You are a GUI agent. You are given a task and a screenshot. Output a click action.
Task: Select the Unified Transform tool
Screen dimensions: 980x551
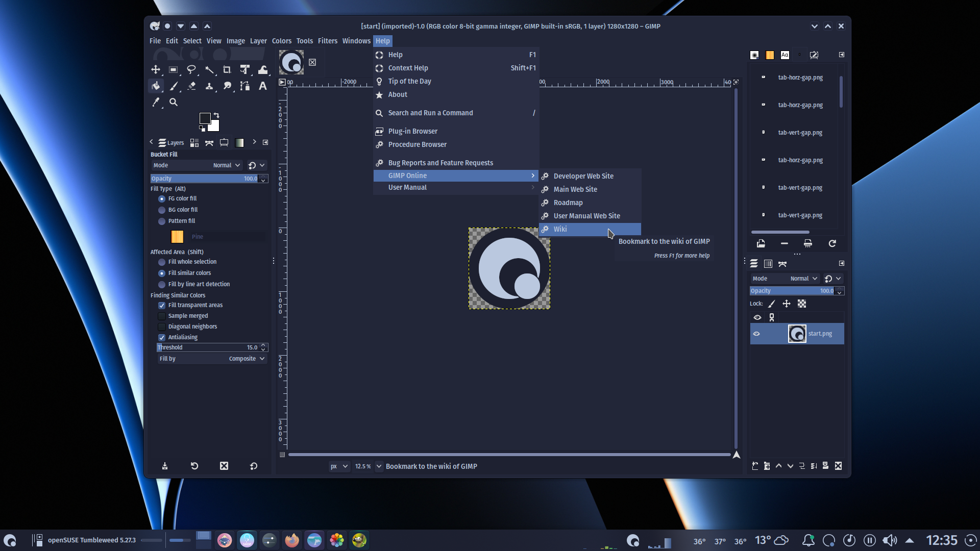coord(245,70)
